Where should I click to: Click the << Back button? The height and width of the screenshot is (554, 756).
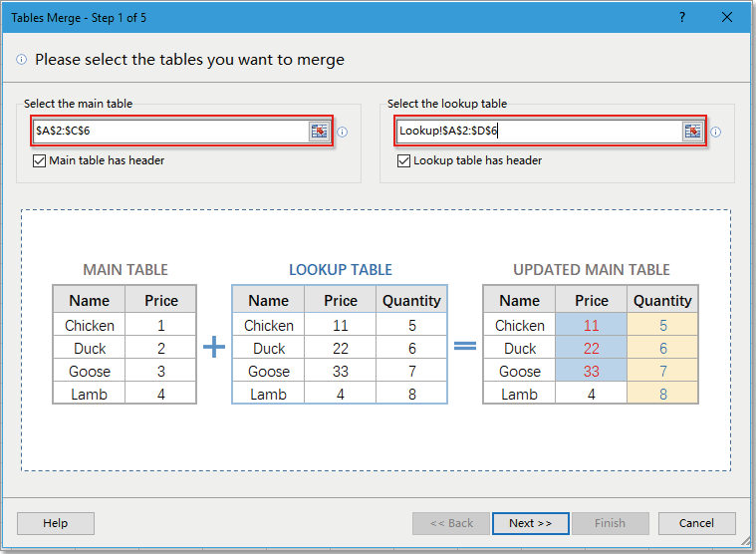451,523
